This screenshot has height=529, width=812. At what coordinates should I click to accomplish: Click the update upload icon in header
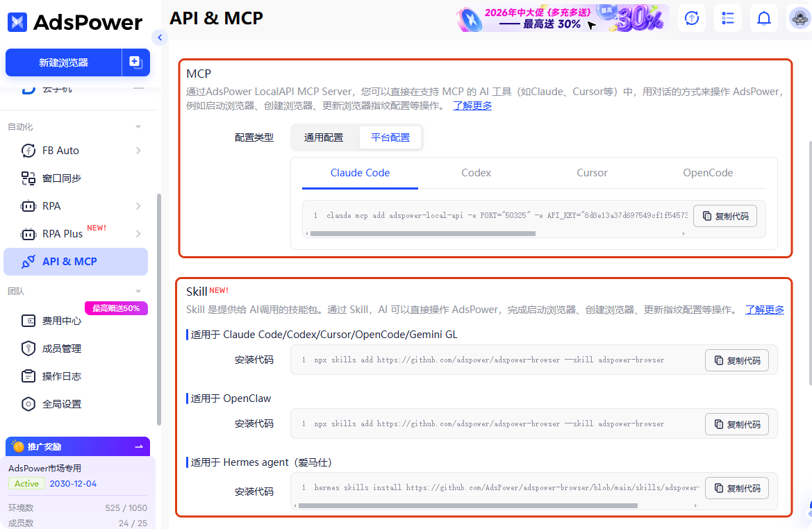pyautogui.click(x=691, y=18)
